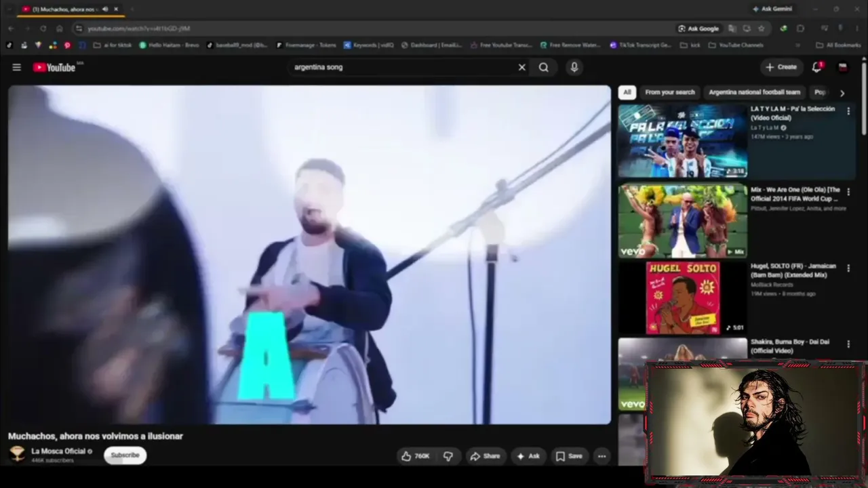
Task: Open La Mosca Oficial channel avatar
Action: 18,453
